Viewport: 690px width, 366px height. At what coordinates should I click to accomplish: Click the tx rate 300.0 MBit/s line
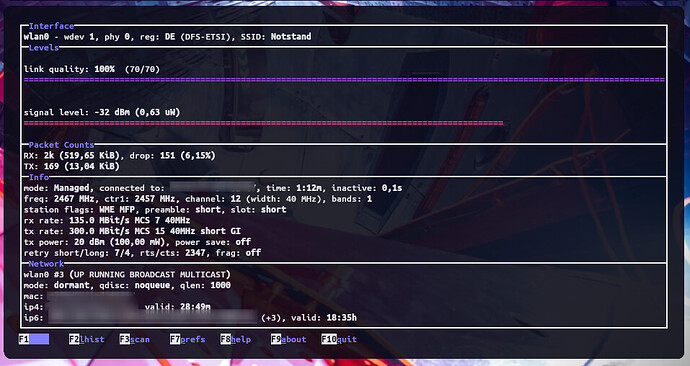132,231
